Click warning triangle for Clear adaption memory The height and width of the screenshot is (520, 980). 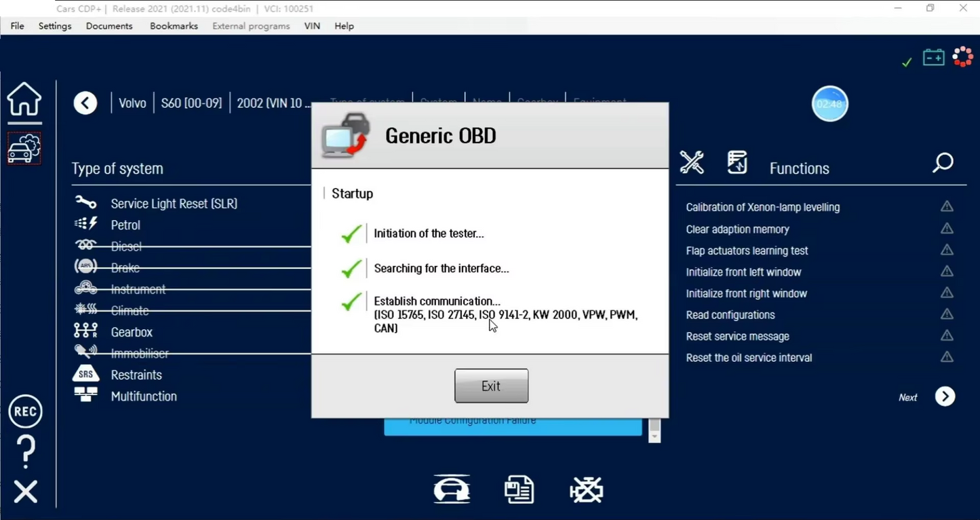tap(947, 228)
